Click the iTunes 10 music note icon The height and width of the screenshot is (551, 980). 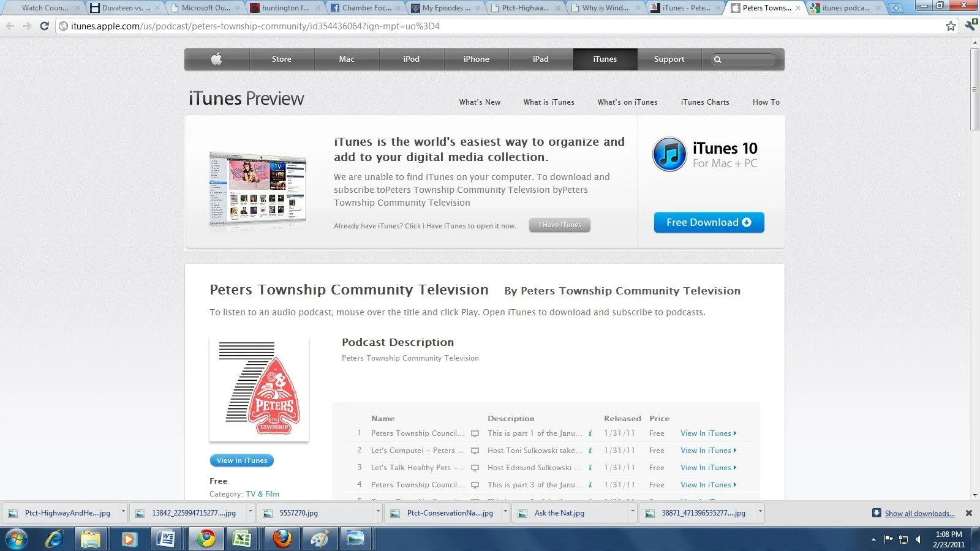coord(669,154)
